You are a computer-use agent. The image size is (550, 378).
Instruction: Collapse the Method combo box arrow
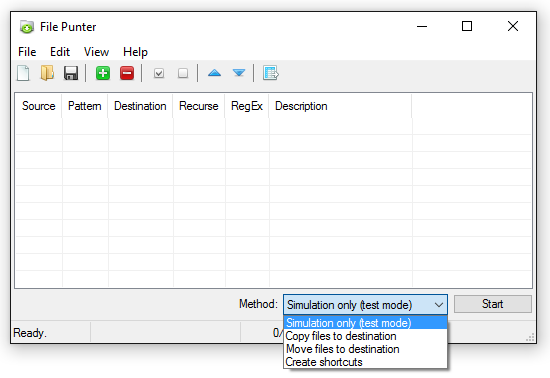[x=438, y=305]
